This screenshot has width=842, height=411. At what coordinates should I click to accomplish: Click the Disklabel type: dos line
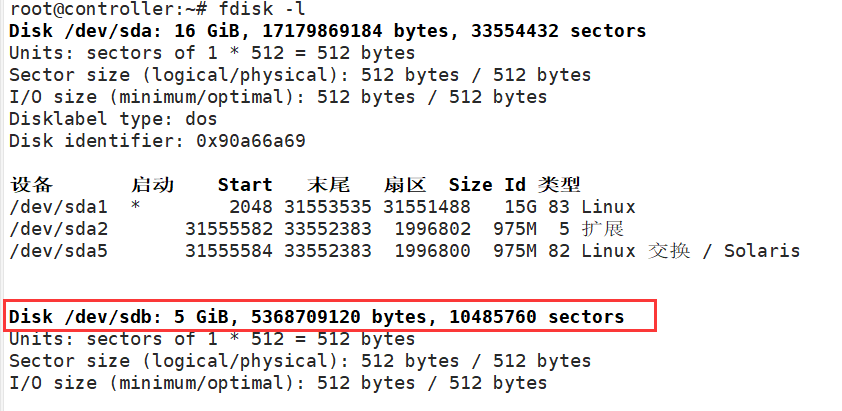113,118
